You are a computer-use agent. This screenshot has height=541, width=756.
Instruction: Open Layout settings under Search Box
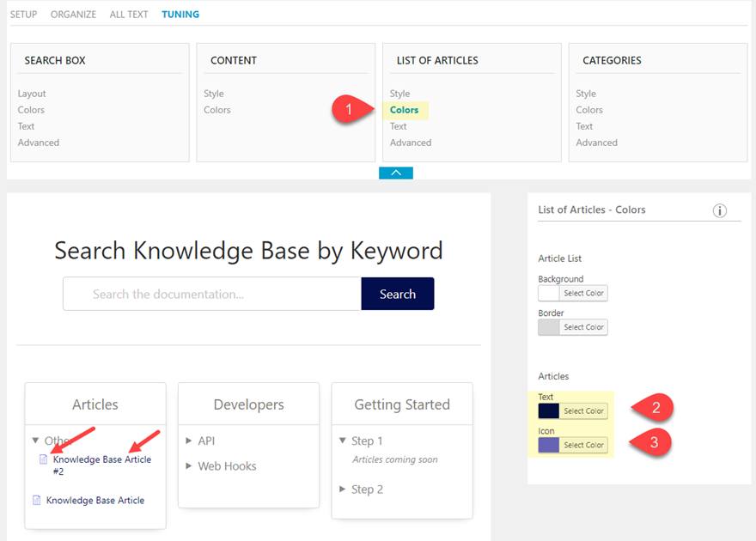[32, 93]
